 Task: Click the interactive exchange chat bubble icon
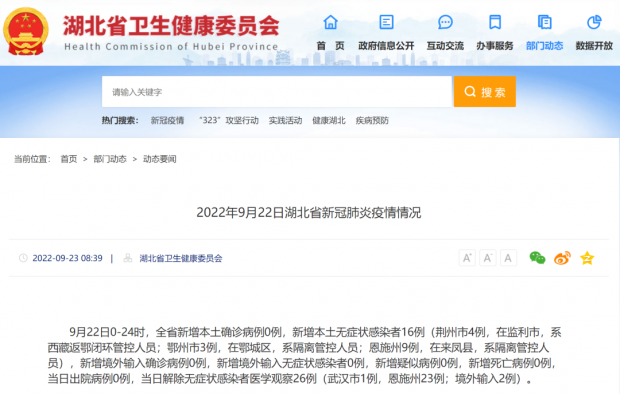445,22
